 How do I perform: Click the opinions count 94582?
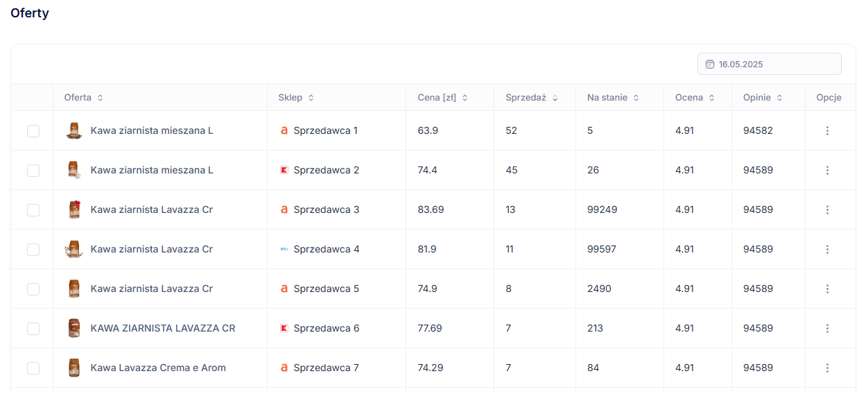(x=758, y=130)
